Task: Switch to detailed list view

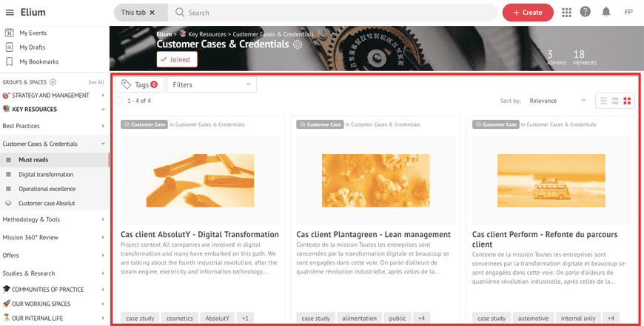Action: (615, 101)
